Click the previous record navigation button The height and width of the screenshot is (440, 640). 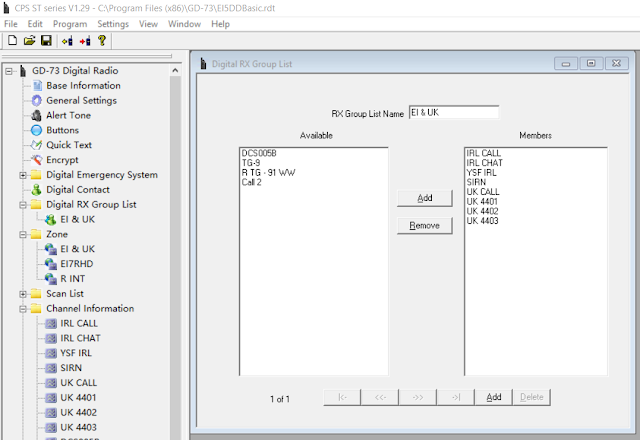pos(380,397)
